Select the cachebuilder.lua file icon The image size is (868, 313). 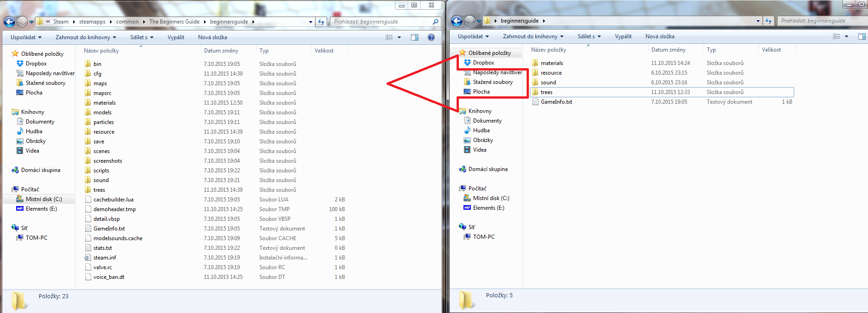pyautogui.click(x=88, y=200)
